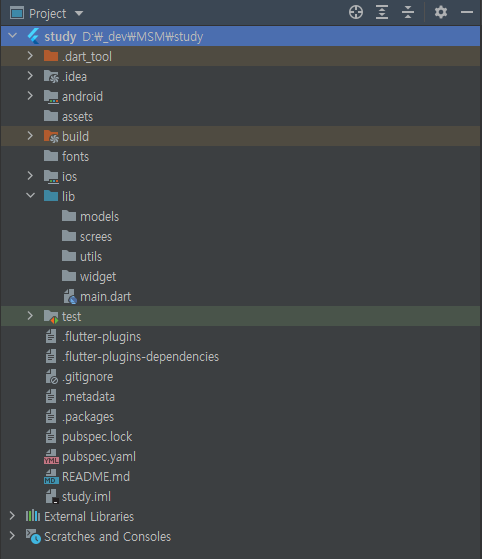Viewport: 482px width, 559px height.
Task: Select study.iml file name
Action: 86,497
